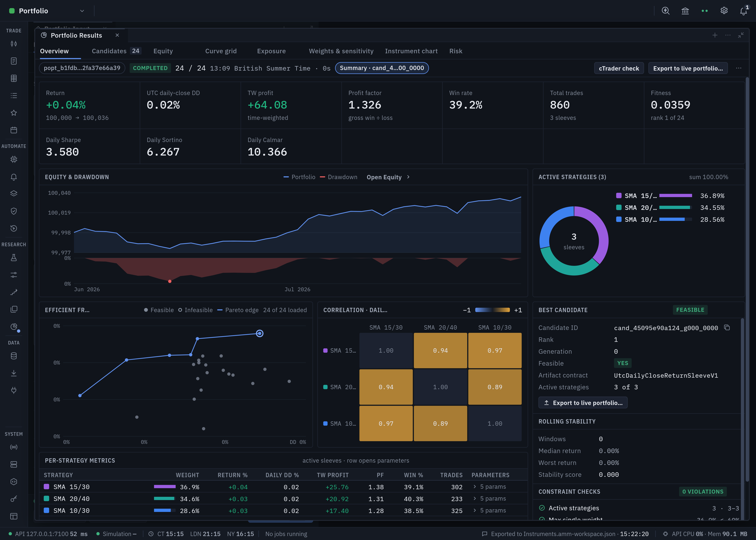Click SMA 15/... purple legend swatch
Viewport: 756px width, 540px height.
(x=619, y=195)
